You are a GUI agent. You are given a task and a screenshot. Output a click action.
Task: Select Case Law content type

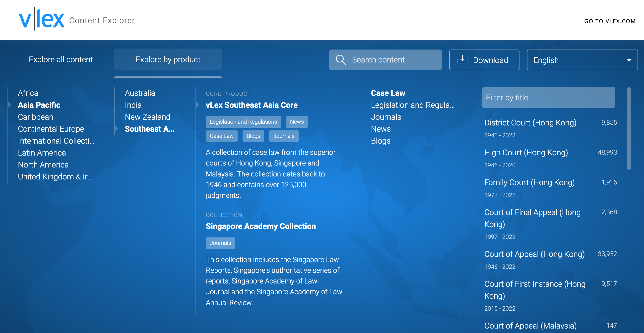[x=388, y=93]
